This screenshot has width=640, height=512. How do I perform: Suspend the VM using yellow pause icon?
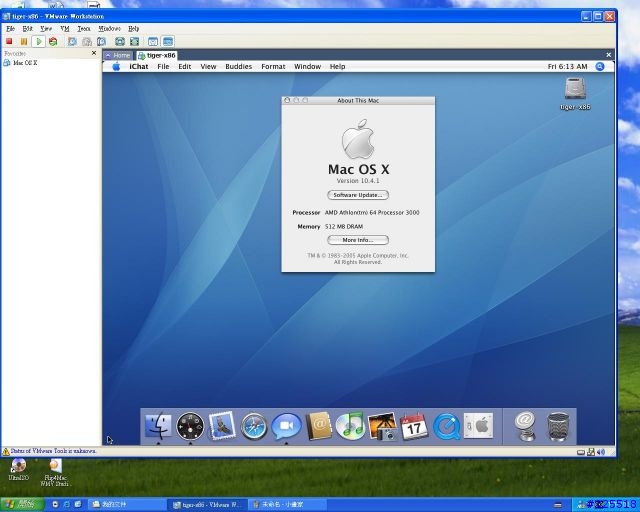(x=24, y=41)
